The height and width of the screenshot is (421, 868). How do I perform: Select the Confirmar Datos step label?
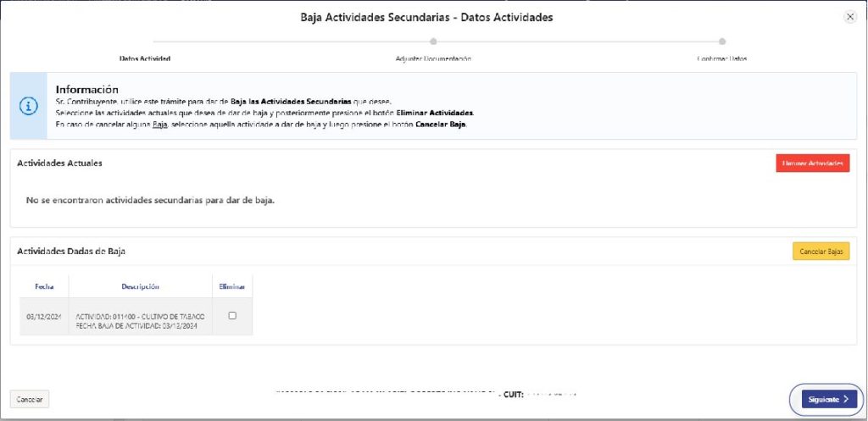click(721, 58)
